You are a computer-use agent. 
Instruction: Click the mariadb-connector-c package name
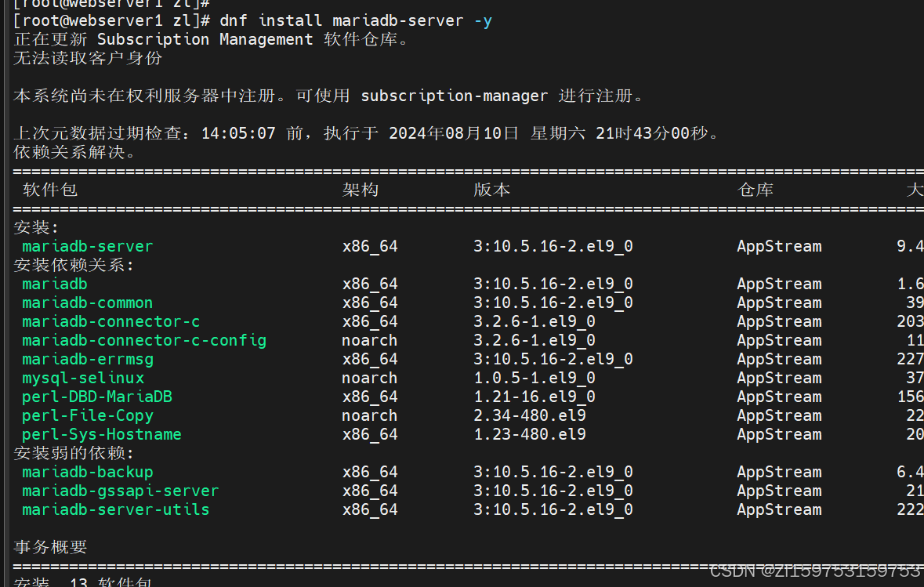pos(111,322)
